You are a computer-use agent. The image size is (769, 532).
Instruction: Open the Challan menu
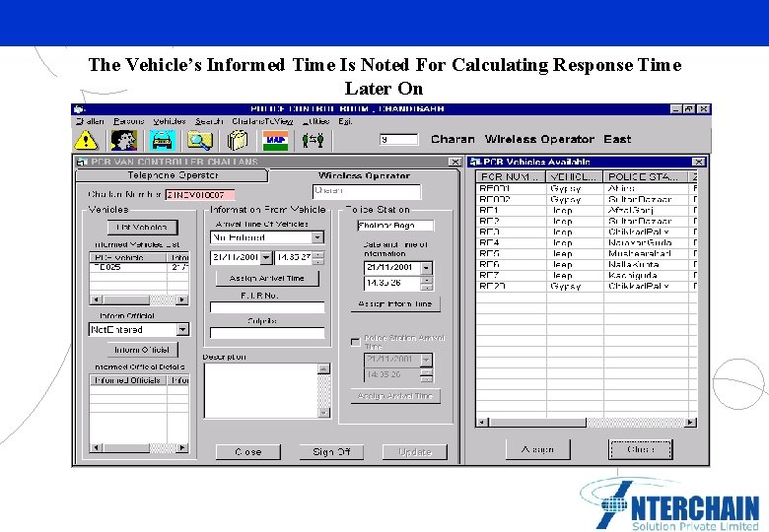point(91,121)
